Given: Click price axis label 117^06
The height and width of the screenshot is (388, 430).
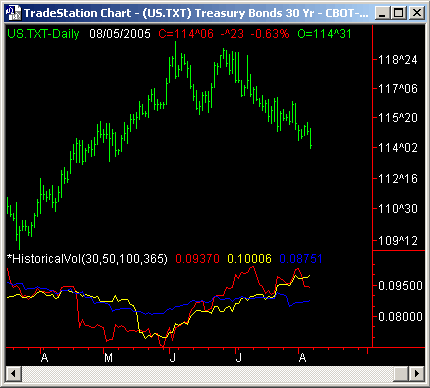Looking at the screenshot, I should 398,89.
